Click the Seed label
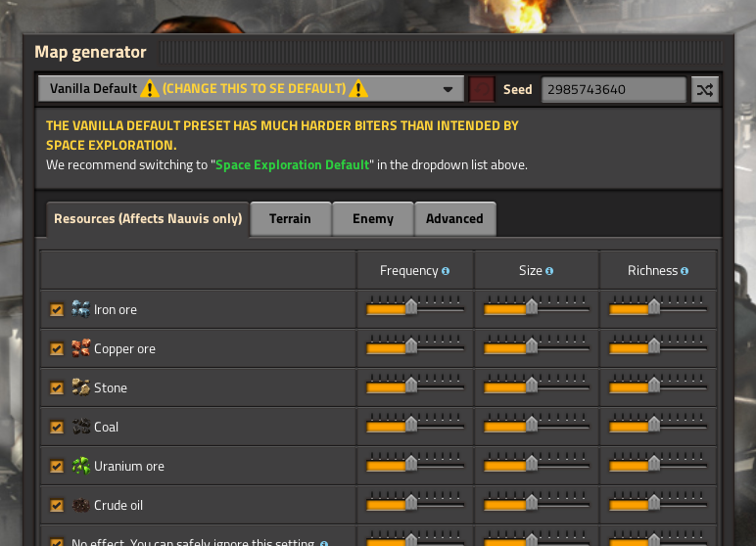The width and height of the screenshot is (756, 546). (517, 90)
